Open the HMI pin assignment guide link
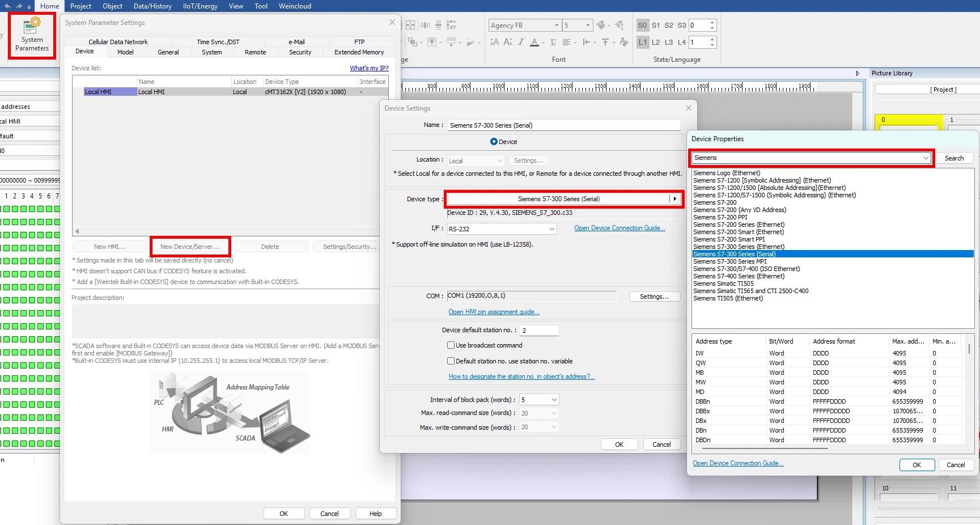Screen dimensions: 980x525 point(494,312)
